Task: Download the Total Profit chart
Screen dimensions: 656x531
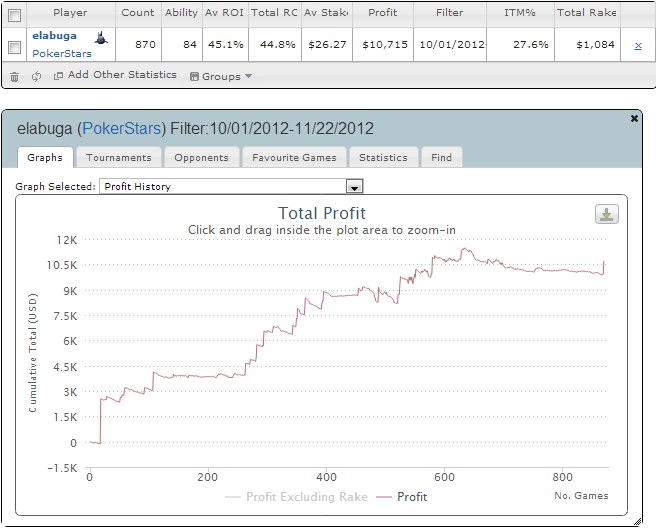Action: 607,214
